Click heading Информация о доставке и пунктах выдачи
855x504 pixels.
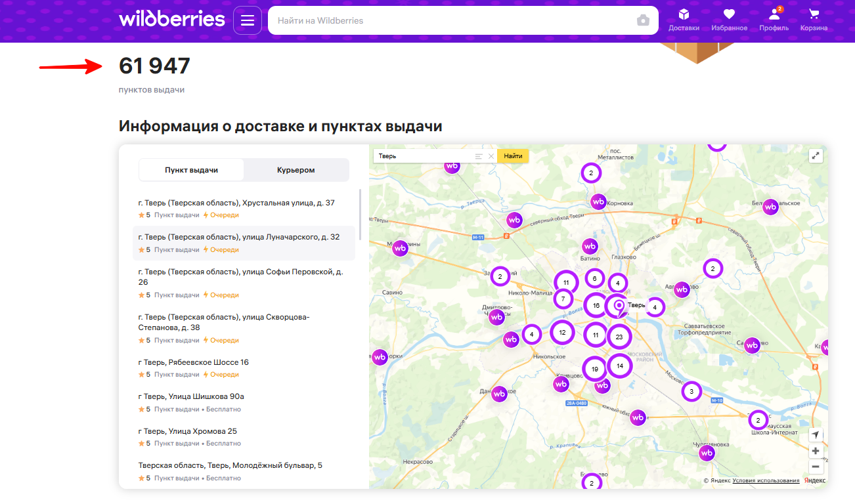[280, 126]
